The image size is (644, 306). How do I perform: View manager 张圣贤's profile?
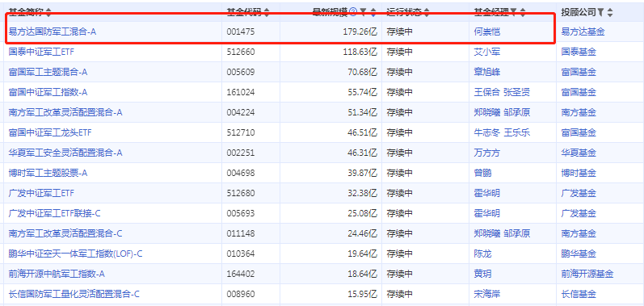[x=516, y=92]
